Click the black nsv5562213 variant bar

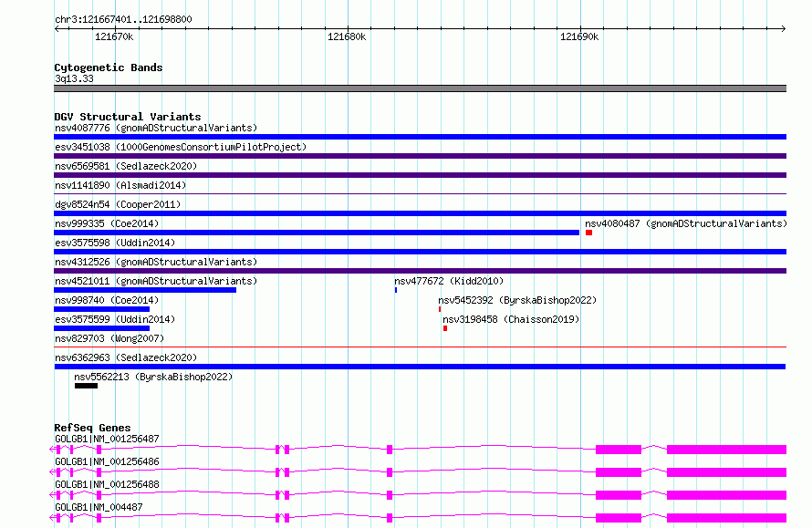pos(86,386)
